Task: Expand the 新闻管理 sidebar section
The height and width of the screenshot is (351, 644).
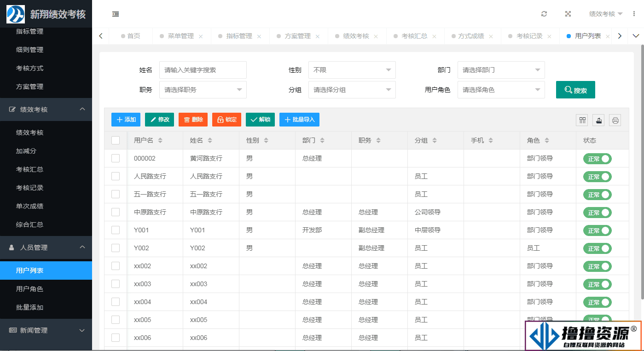Action: point(46,330)
